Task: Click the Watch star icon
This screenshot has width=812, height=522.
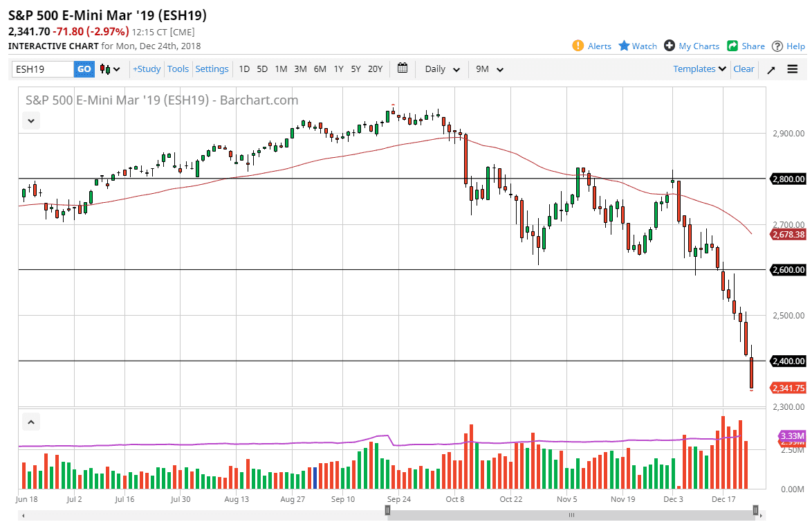Action: point(624,46)
